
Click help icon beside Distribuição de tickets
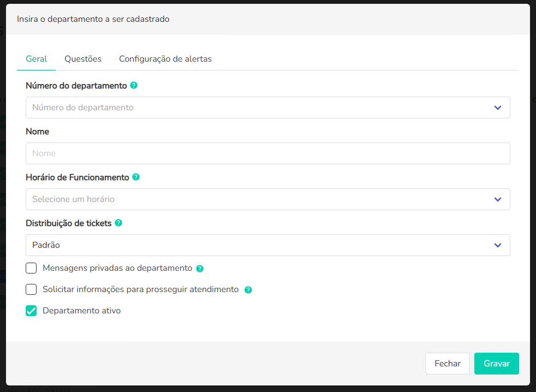point(118,223)
